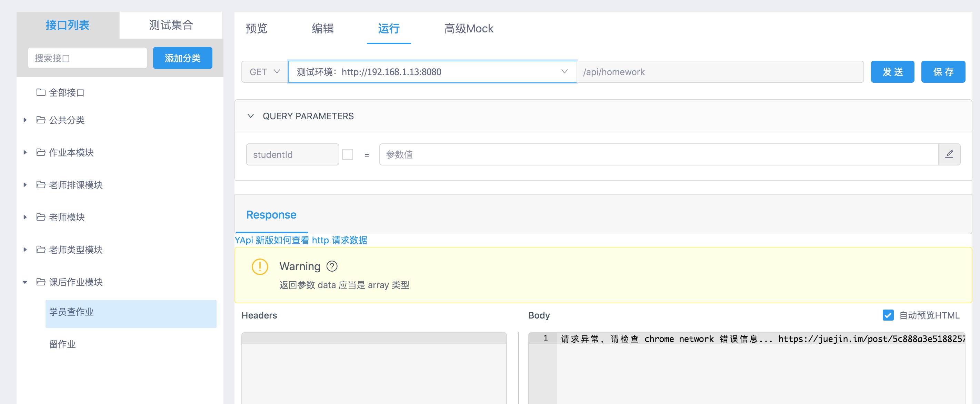Open the GET method dropdown
980x404 pixels.
coord(264,71)
